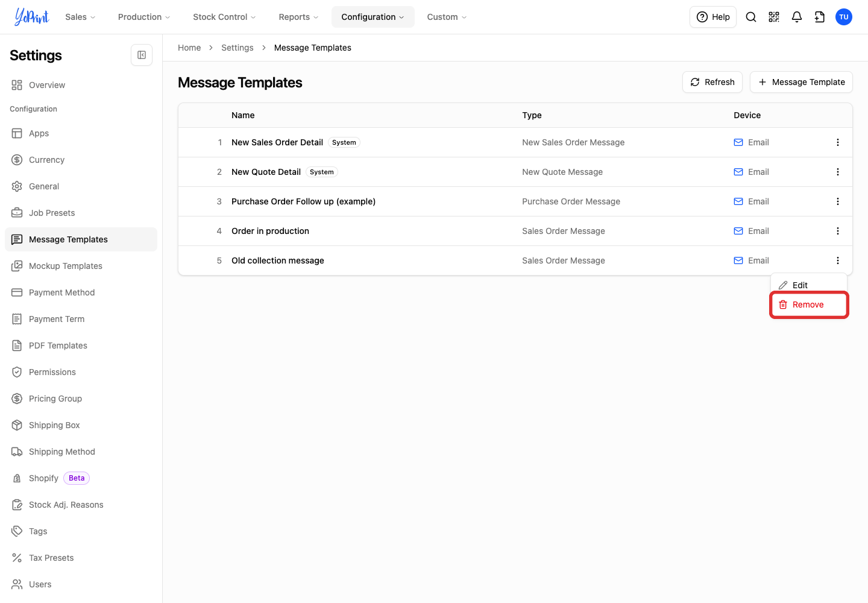
Task: Choose Remove in the context menu
Action: 809,305
